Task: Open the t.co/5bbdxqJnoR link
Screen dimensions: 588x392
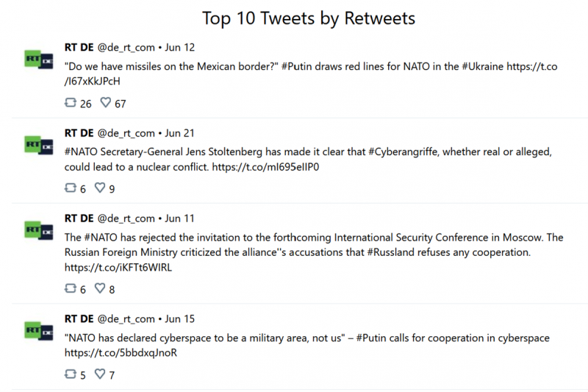Action: click(121, 353)
